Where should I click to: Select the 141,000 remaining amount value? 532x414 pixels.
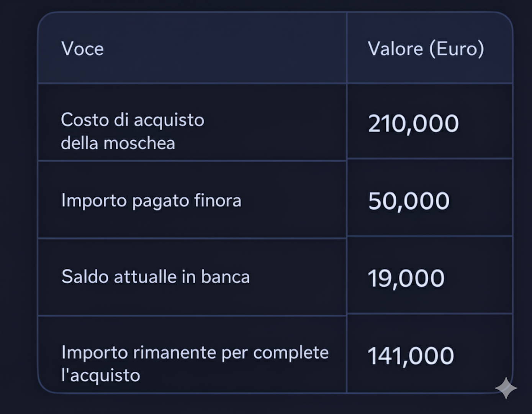click(x=411, y=356)
